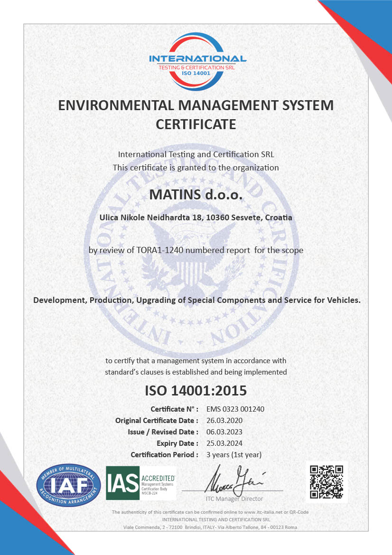Click 'This certificate is granted to the organization'
392x555 pixels.
coord(196,168)
